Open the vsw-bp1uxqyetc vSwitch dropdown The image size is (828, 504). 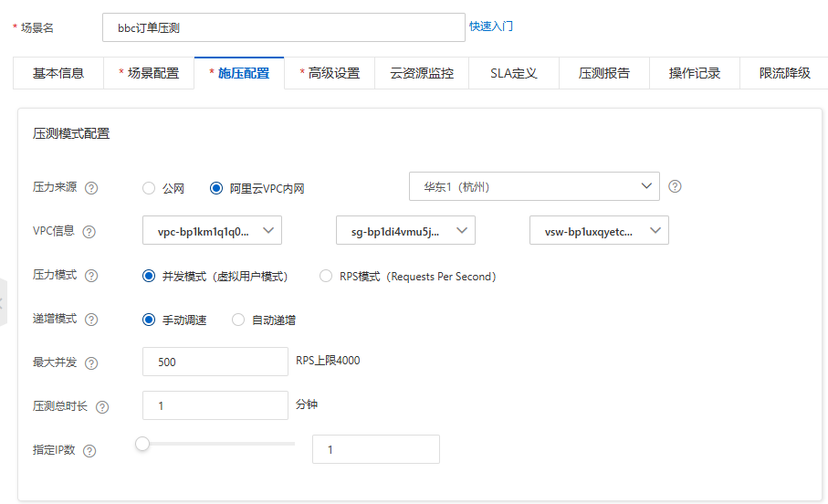point(599,231)
